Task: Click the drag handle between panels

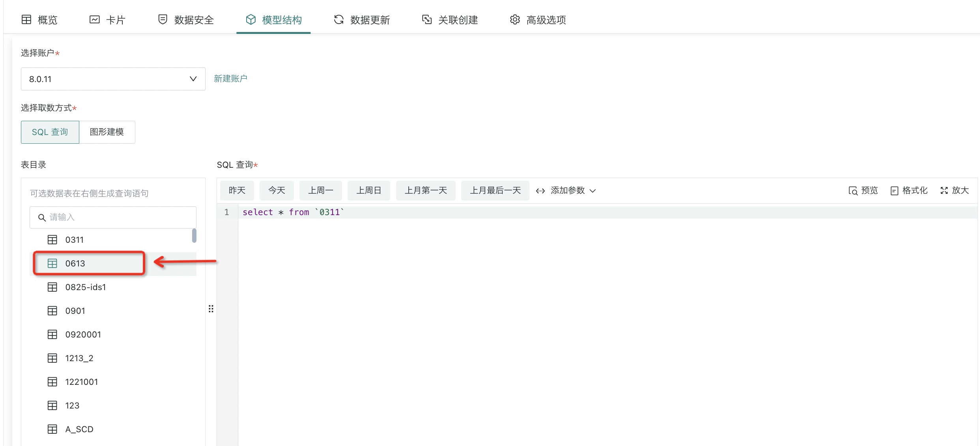Action: pyautogui.click(x=211, y=309)
